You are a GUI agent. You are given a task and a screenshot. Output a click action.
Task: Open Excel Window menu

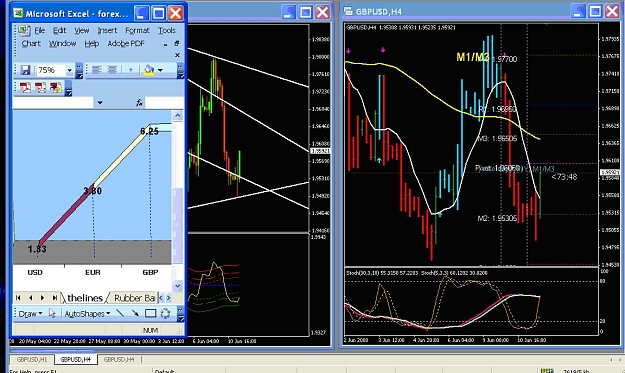[x=62, y=43]
